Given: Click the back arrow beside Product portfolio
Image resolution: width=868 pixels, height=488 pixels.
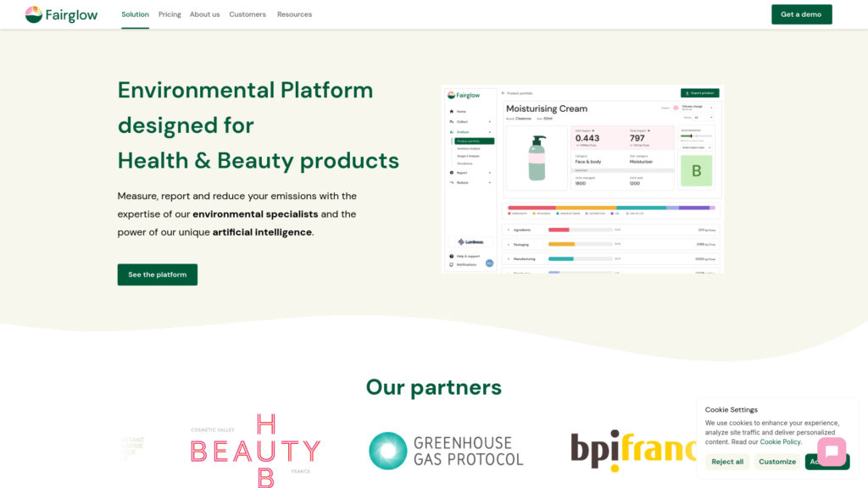Looking at the screenshot, I should [x=503, y=93].
